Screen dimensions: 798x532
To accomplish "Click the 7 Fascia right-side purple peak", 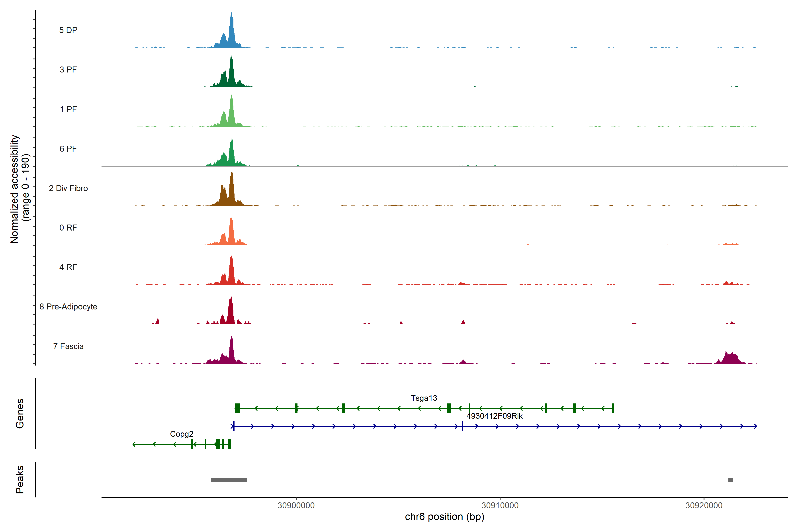I will (x=730, y=358).
